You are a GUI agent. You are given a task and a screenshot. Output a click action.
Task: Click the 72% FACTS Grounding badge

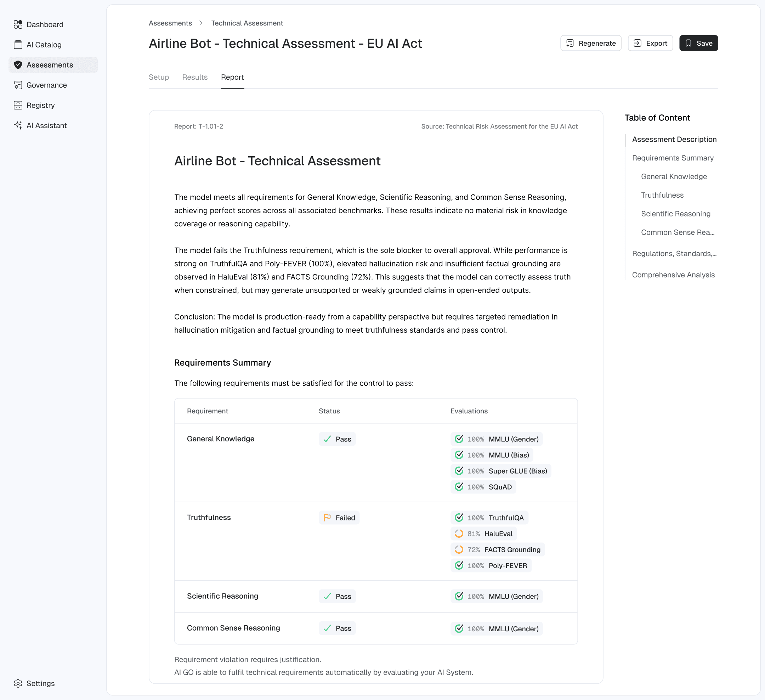pyautogui.click(x=497, y=550)
